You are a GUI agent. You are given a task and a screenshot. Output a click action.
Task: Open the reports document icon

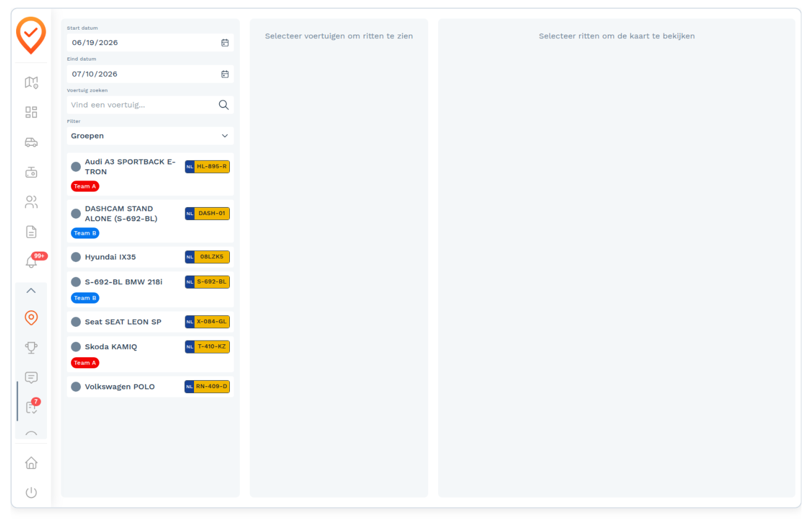click(x=31, y=232)
